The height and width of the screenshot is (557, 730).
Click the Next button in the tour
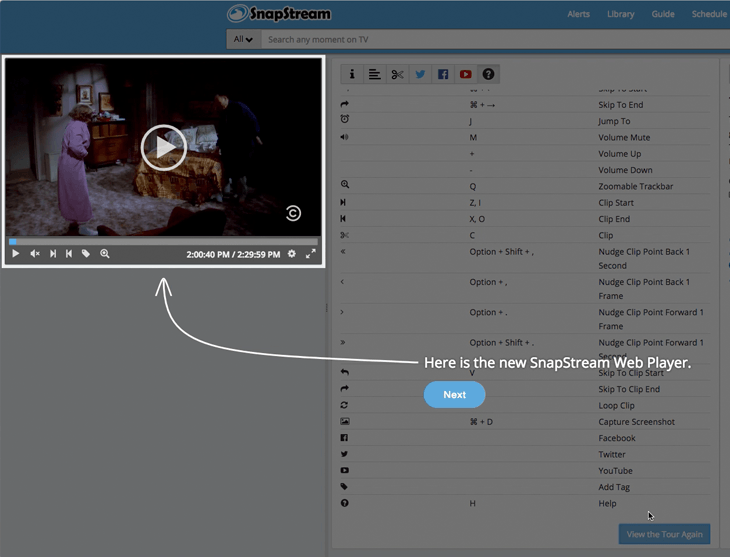(454, 394)
